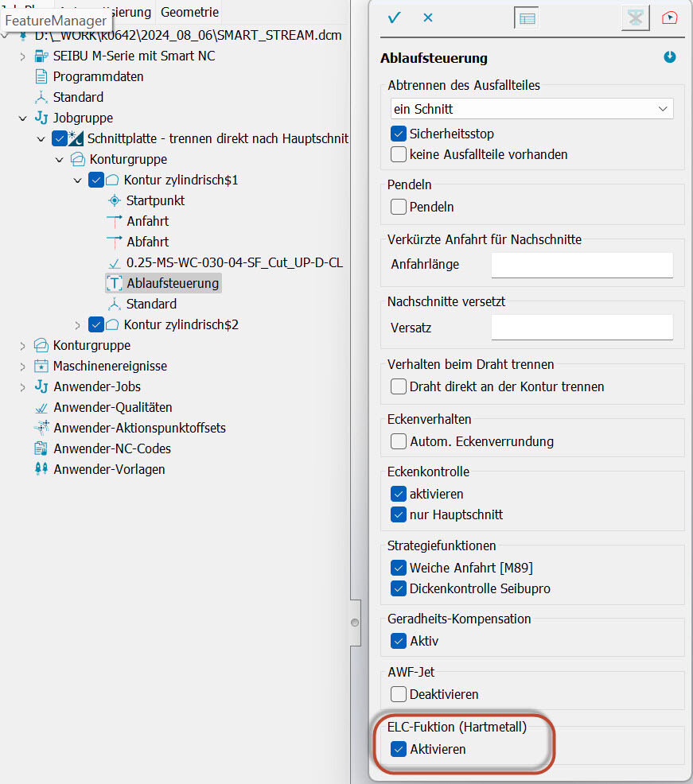Uncheck ELC-Funktion Aktivieren checkbox
This screenshot has height=784, width=693.
(x=399, y=749)
